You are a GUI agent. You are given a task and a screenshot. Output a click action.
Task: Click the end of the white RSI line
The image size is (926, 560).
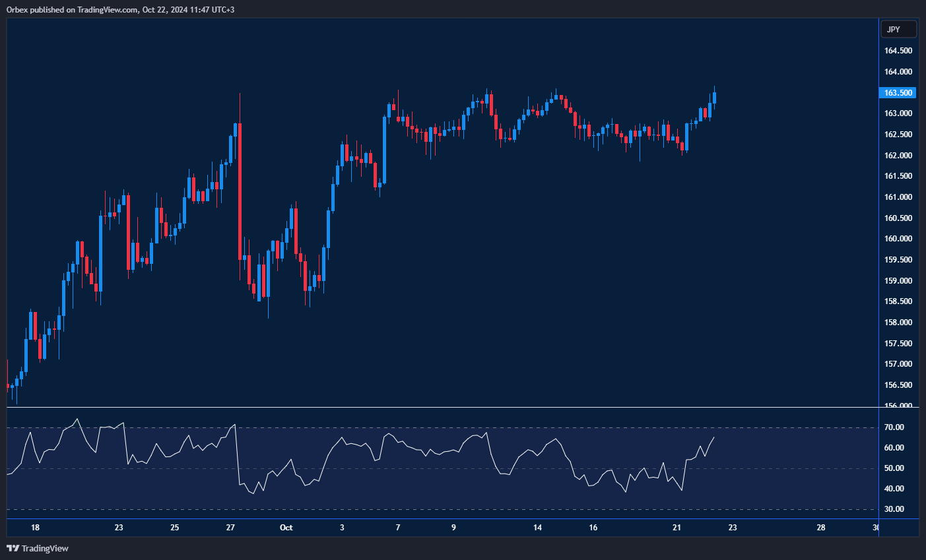point(713,437)
